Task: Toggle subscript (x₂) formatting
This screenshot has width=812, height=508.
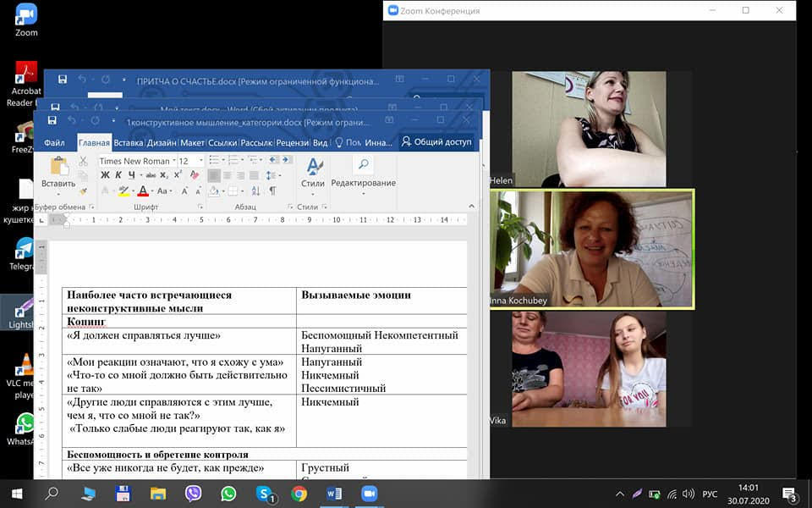Action: click(x=164, y=175)
